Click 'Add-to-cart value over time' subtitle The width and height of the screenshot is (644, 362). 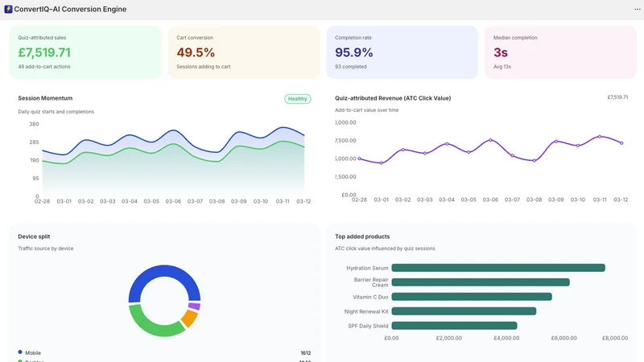[366, 110]
